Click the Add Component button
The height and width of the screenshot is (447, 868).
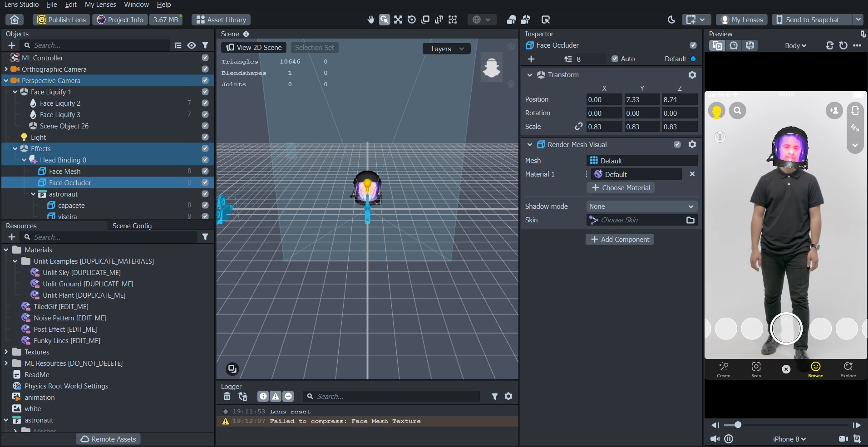pos(620,239)
